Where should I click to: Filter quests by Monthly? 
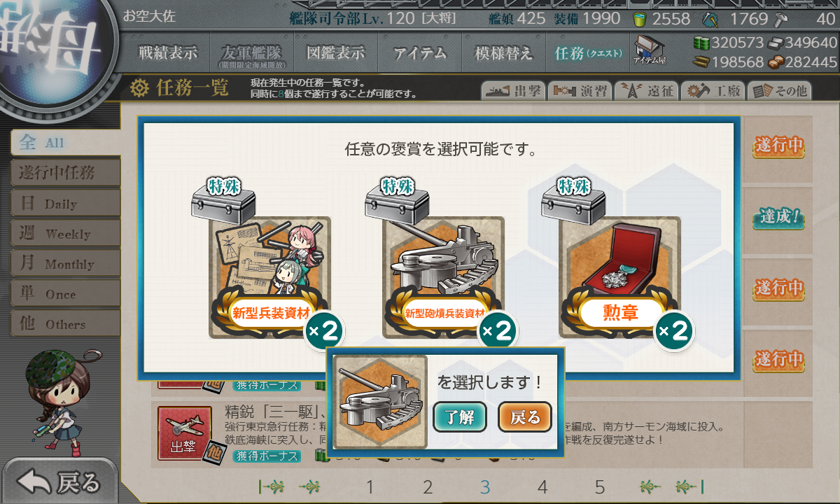click(65, 264)
